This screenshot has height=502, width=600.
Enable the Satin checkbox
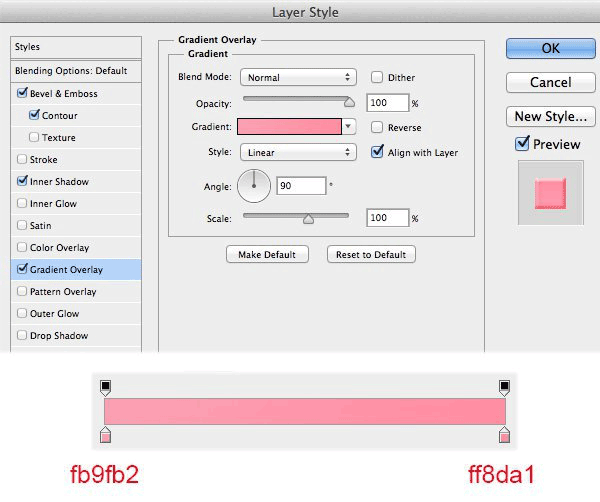pyautogui.click(x=22, y=225)
